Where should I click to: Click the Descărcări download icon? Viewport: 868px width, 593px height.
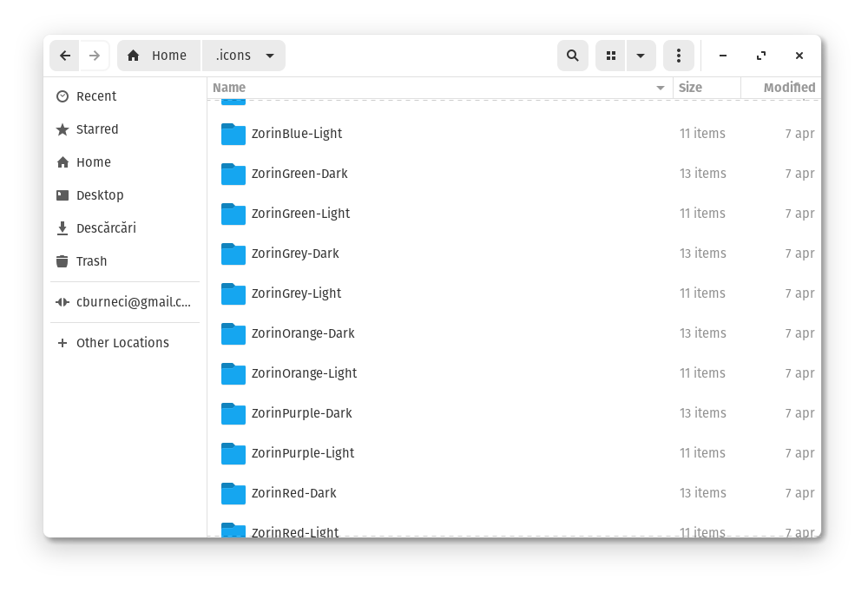tap(62, 228)
